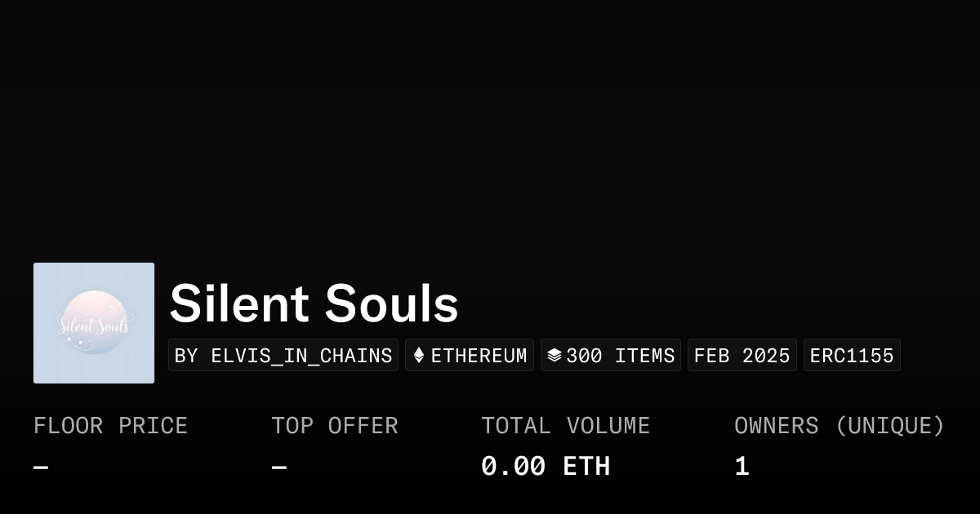Screen dimensions: 980x514
Task: Click the dash under TOP OFFER
Action: click(278, 467)
